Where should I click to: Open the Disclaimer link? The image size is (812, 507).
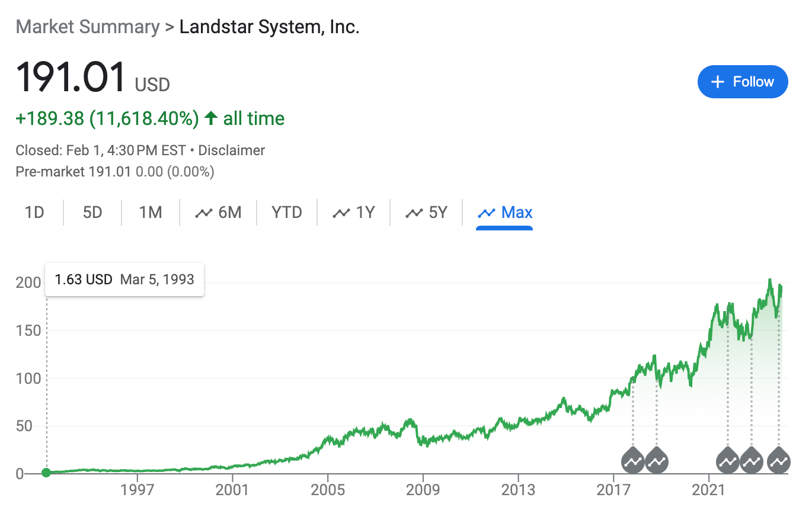pos(231,150)
